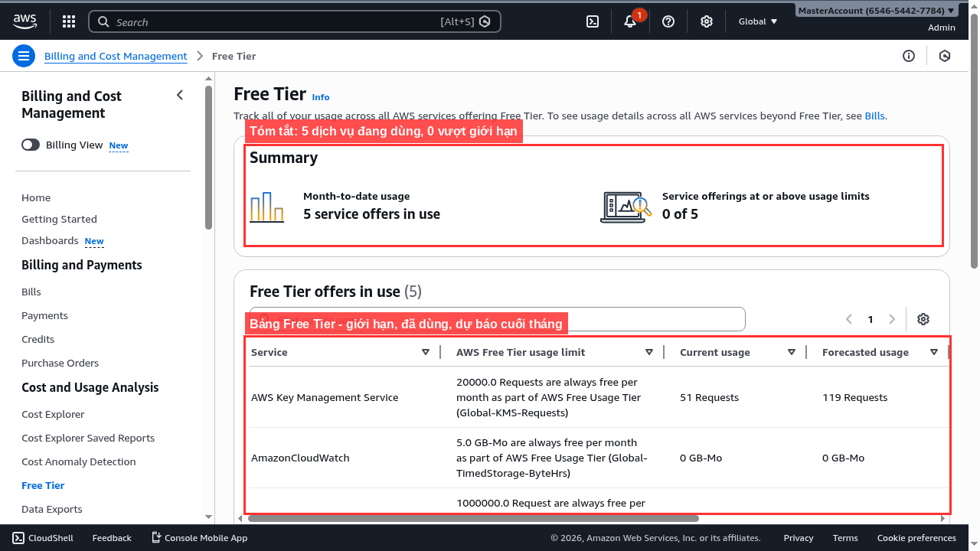
Task: Launch CloudShell from the top navigation bar
Action: [592, 21]
